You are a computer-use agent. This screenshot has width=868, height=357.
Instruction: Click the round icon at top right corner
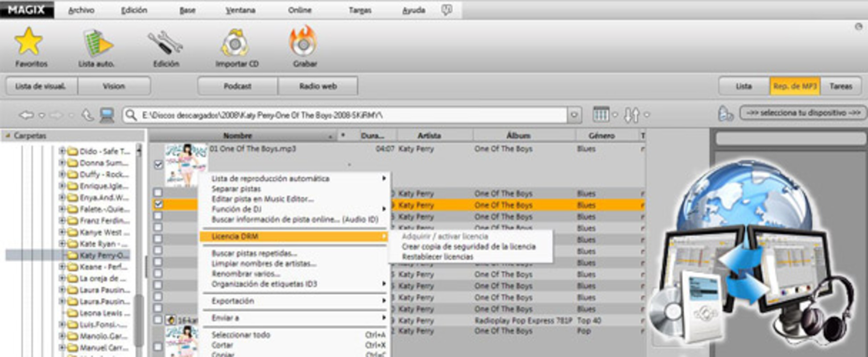tap(859, 27)
